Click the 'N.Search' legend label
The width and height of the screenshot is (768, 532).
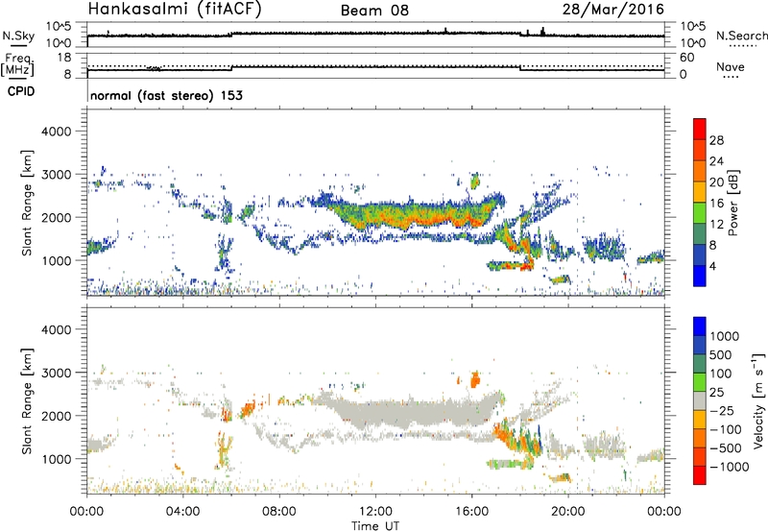(x=741, y=36)
